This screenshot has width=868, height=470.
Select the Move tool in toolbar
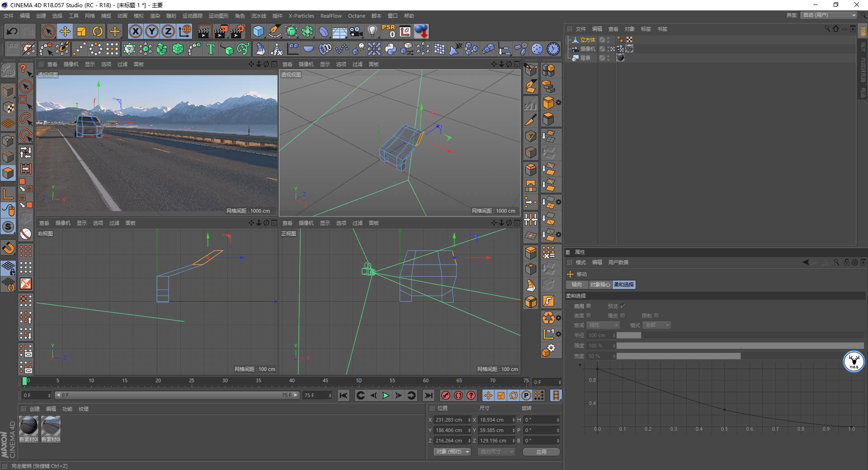[65, 31]
